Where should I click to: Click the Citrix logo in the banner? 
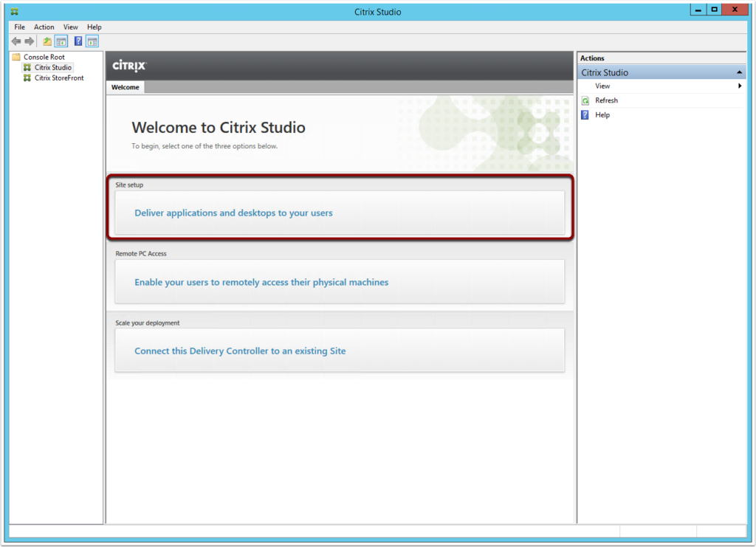pos(129,66)
